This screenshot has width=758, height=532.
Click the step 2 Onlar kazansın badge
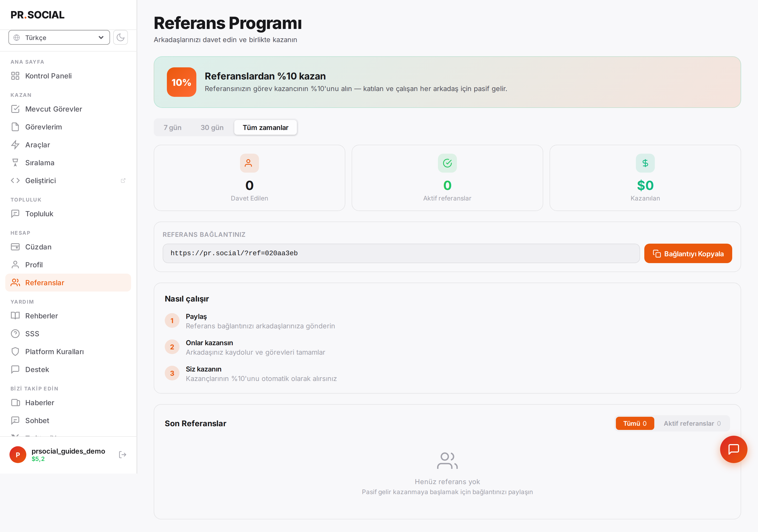pyautogui.click(x=172, y=347)
